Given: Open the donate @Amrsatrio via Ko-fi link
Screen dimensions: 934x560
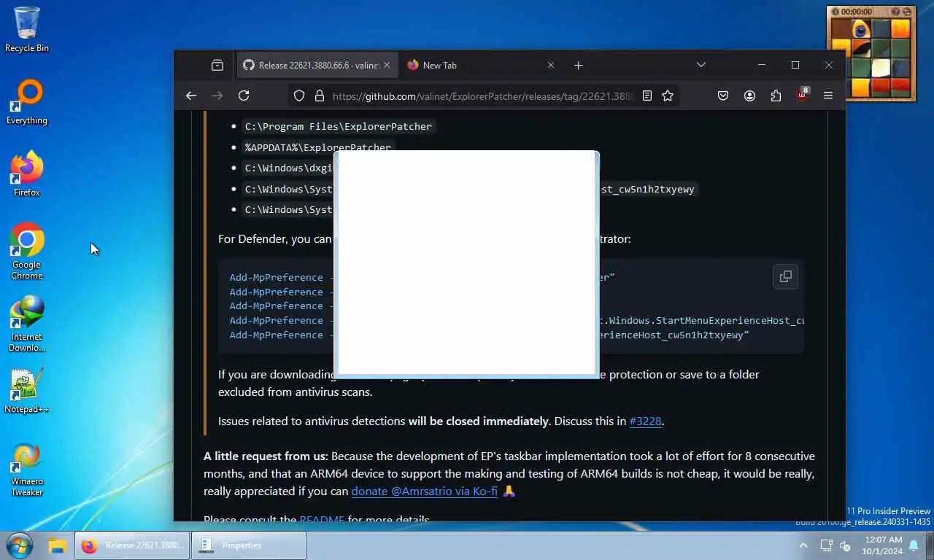Looking at the screenshot, I should (424, 491).
